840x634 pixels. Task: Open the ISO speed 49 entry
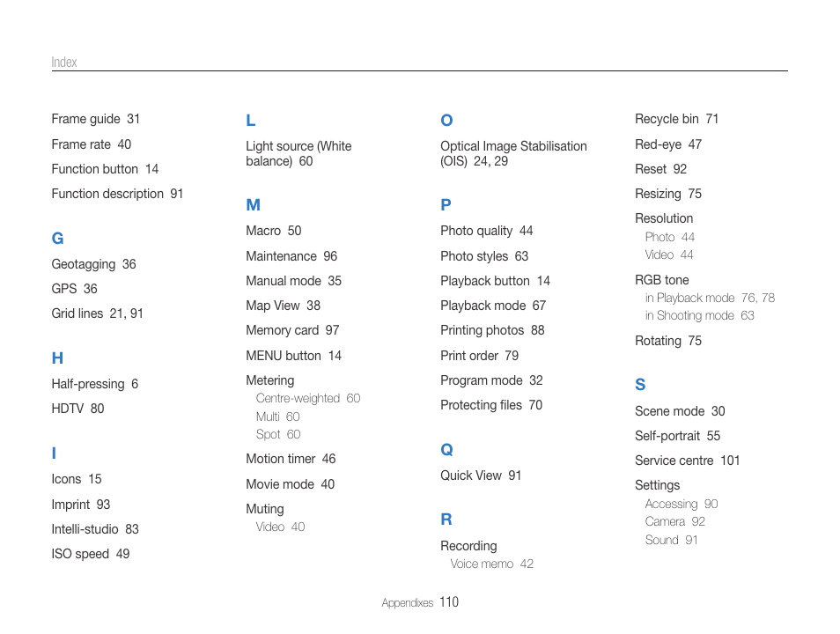coord(91,554)
